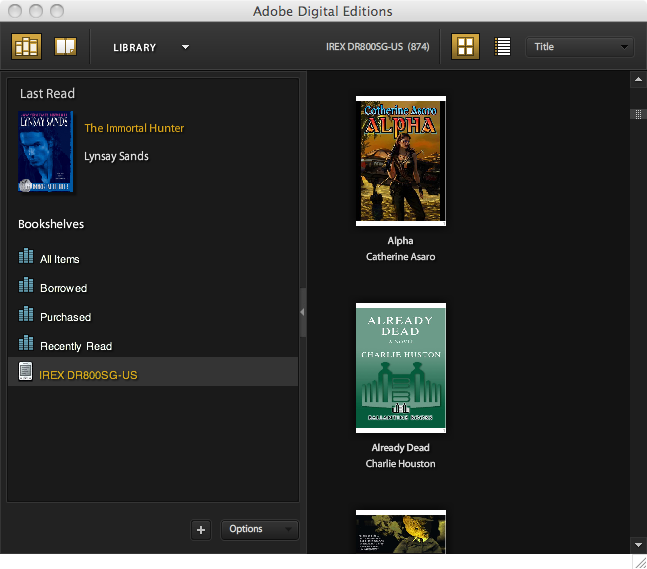Click the Recently Read bookshelf icon

(26, 342)
